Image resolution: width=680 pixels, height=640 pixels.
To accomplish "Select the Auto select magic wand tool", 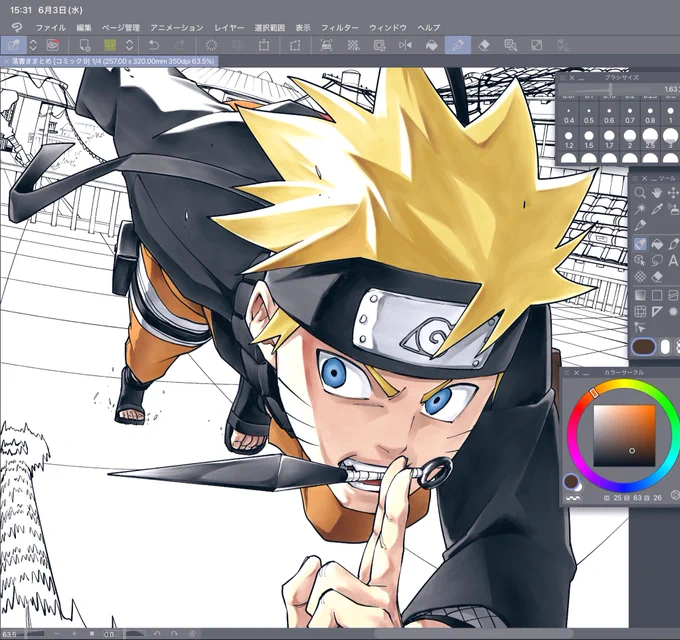I will pos(640,209).
